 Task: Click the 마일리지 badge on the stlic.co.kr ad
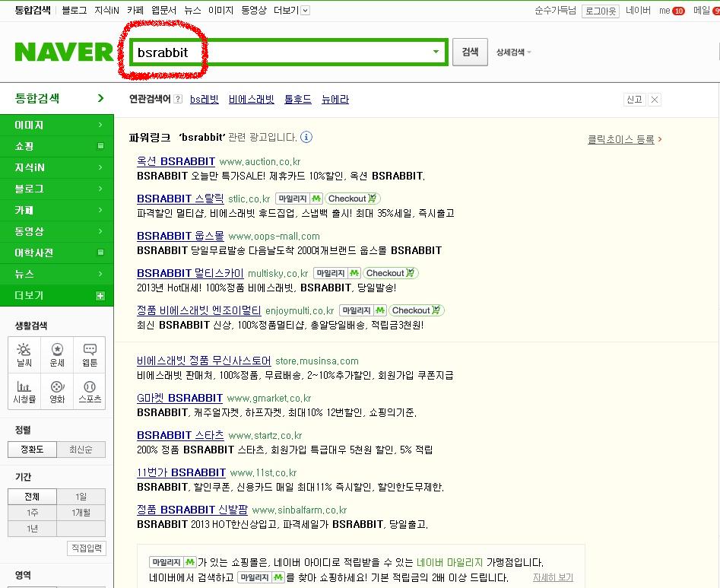(299, 199)
